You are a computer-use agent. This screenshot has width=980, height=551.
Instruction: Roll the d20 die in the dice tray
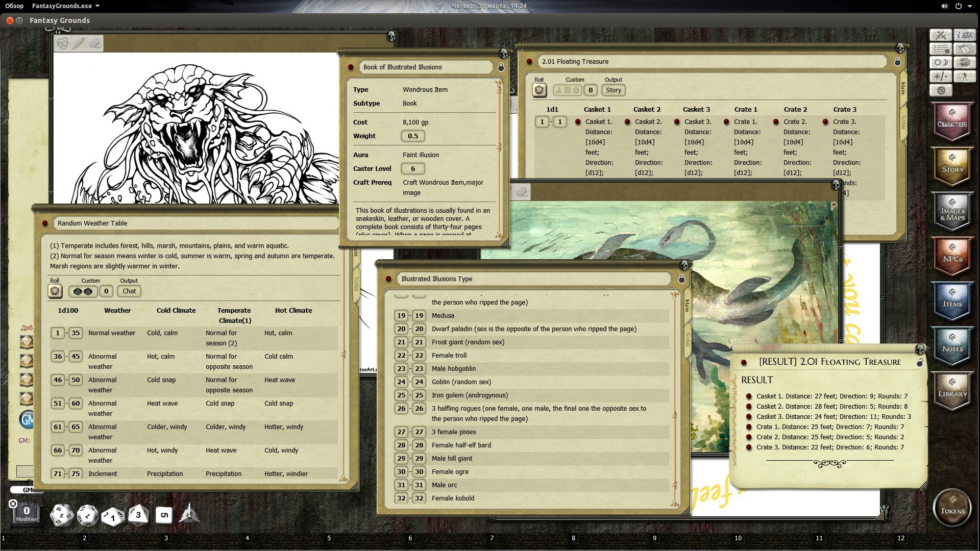point(61,515)
